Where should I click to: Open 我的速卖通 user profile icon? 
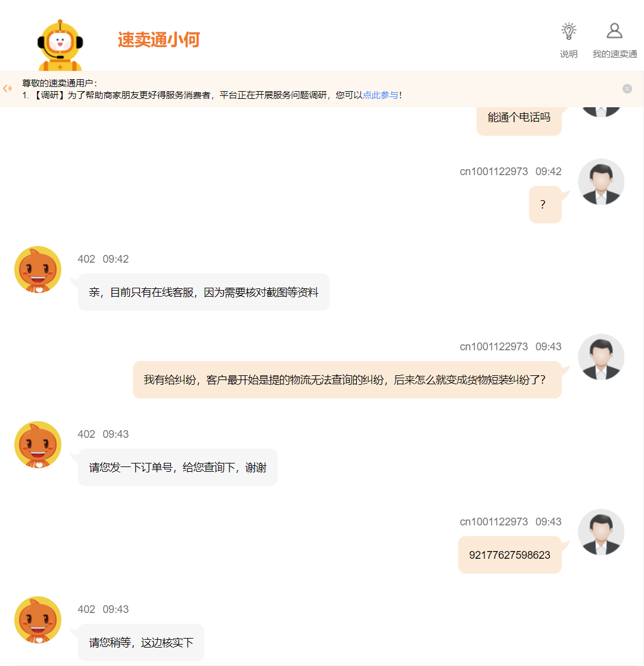(x=614, y=31)
